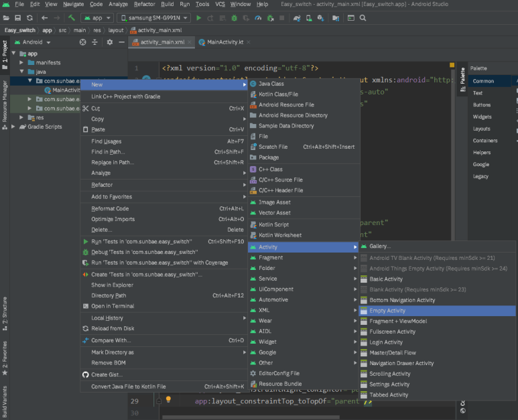The width and height of the screenshot is (518, 420).
Task: Select Tabbed Activity
Action: pos(438,395)
